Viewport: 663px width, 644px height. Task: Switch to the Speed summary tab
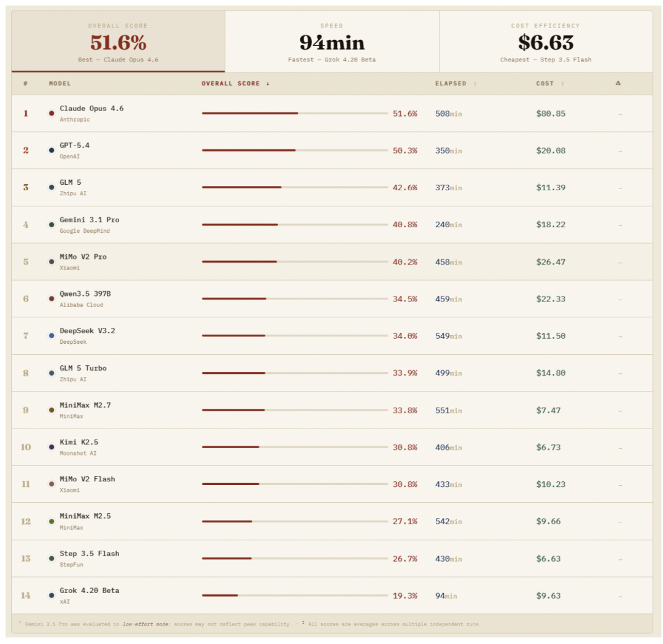pyautogui.click(x=332, y=41)
